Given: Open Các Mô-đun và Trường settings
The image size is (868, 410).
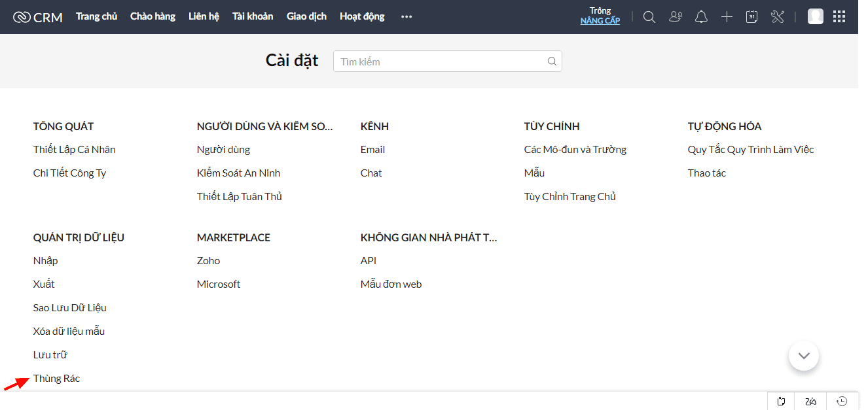Looking at the screenshot, I should click(575, 150).
